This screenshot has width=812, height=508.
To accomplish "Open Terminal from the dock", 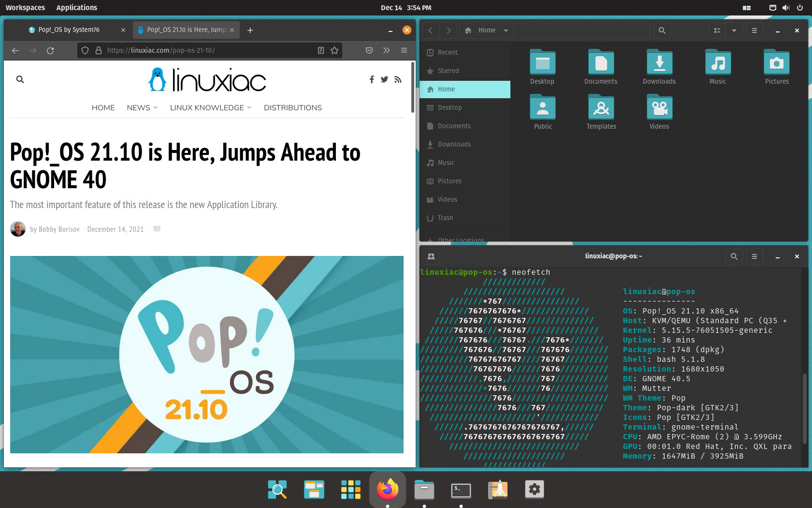I will (461, 490).
